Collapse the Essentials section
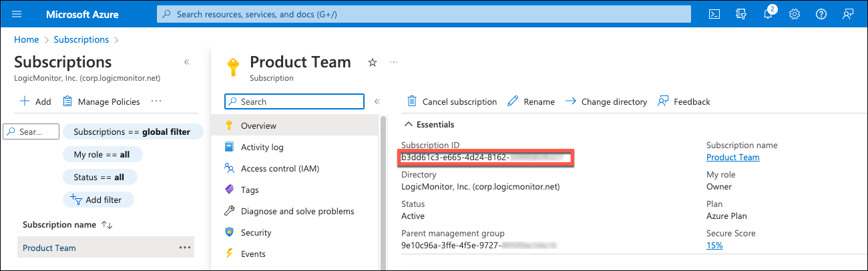868x271 pixels. pyautogui.click(x=430, y=124)
